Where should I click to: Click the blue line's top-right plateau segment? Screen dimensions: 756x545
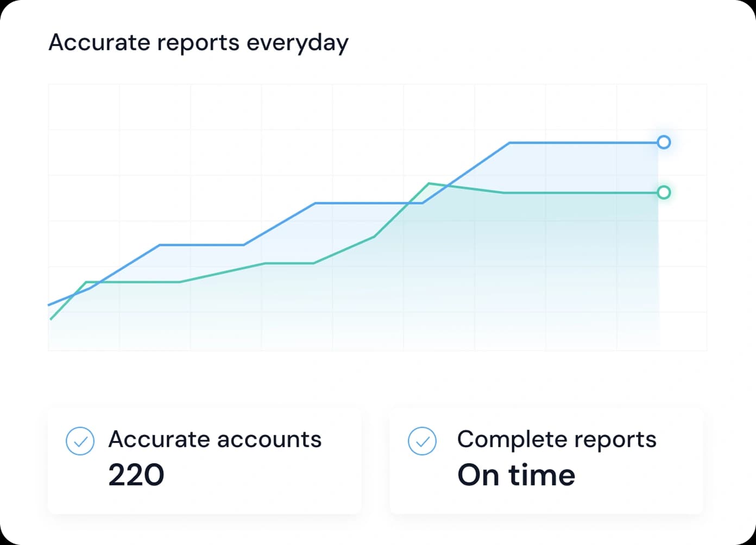584,143
